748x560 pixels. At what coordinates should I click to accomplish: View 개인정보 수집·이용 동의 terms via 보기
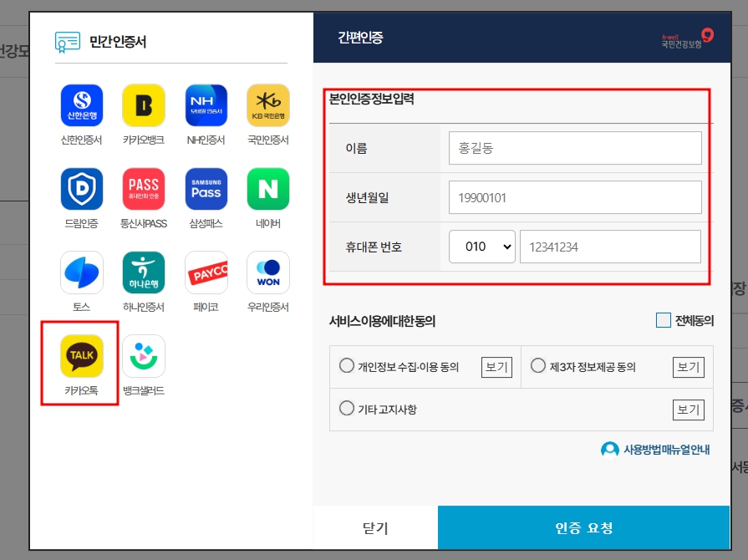pyautogui.click(x=496, y=367)
